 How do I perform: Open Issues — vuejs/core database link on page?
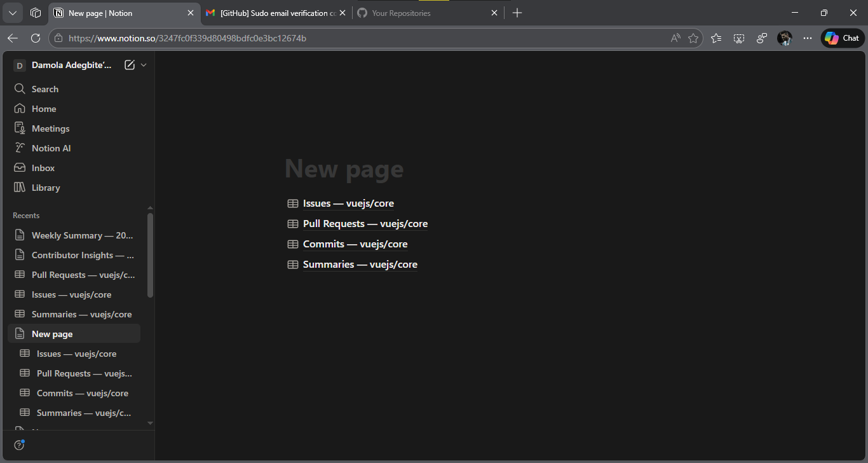348,204
